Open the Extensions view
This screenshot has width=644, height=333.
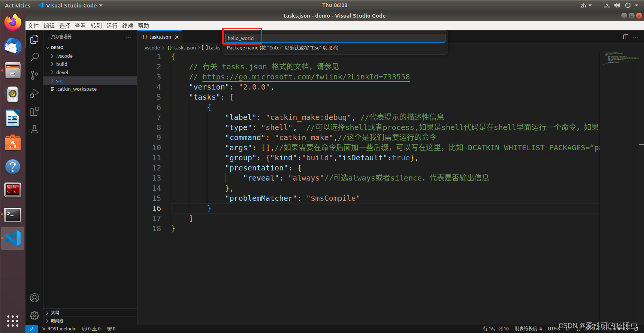point(34,111)
